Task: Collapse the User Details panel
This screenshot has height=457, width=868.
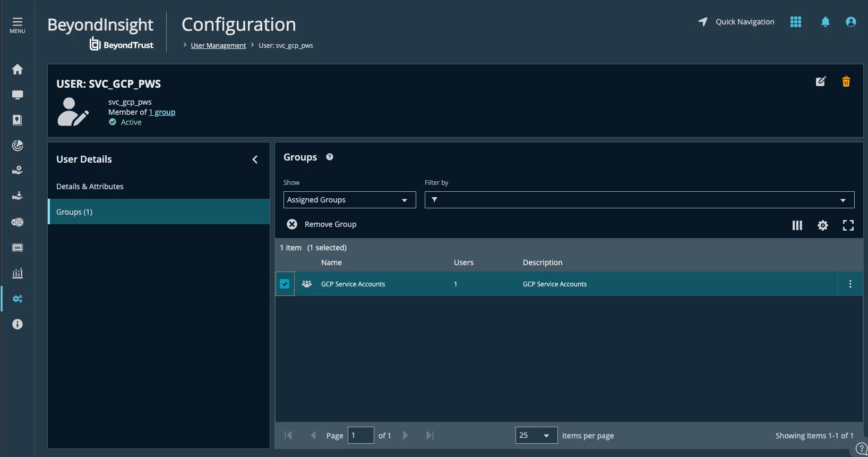Action: [255, 159]
